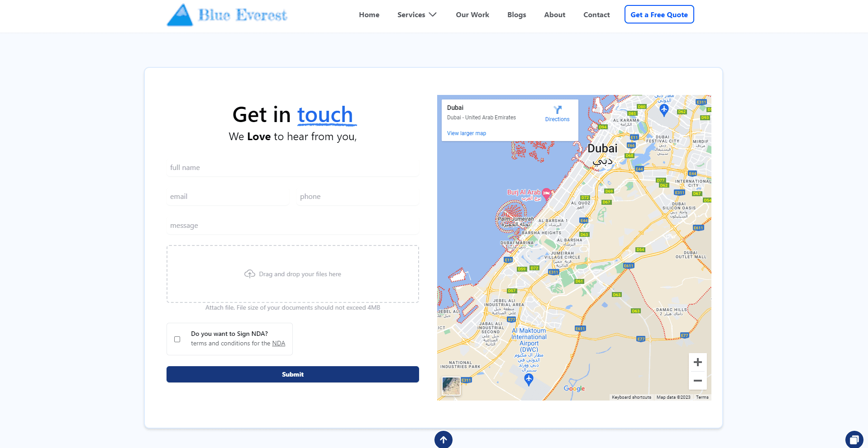Click the Directions arrow icon on map
Image resolution: width=868 pixels, height=448 pixels.
click(x=558, y=110)
